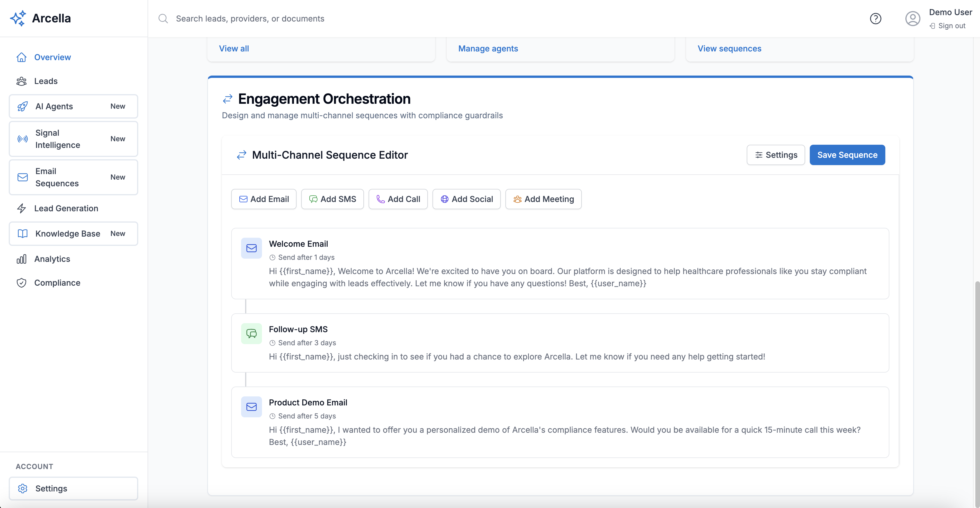Add a Call step to the sequence
Viewport: 980px width, 508px height.
(x=398, y=199)
